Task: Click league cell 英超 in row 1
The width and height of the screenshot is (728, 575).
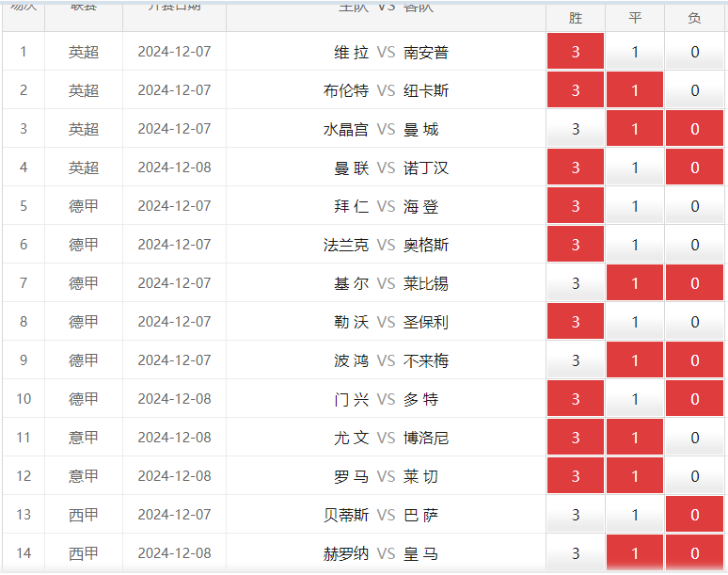Action: (84, 52)
